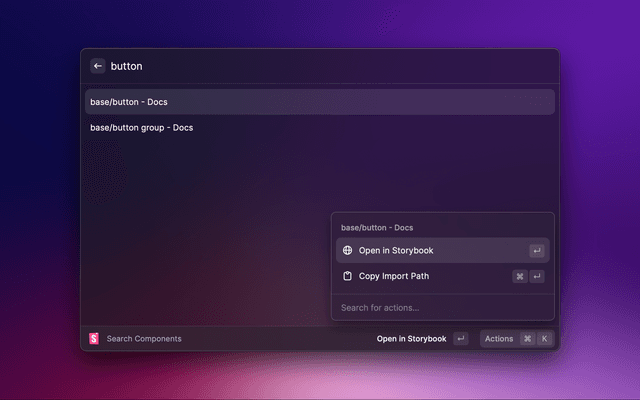Viewport: 640px width, 400px height.
Task: Click the Command key badge in the Copy Import Path row
Action: (520, 276)
